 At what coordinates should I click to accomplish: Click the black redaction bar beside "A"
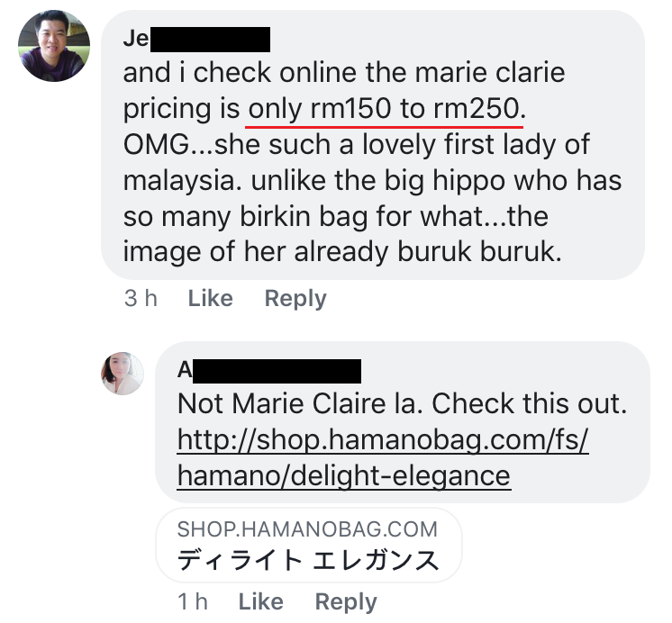click(x=277, y=370)
